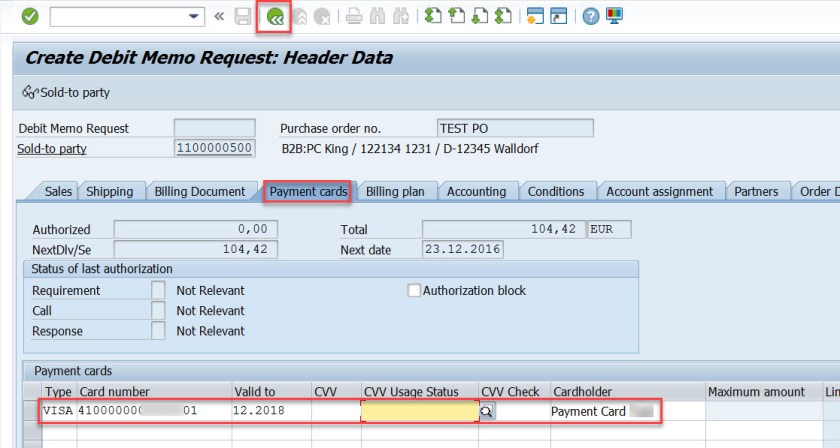
Task: Click the card number cell starting 41000000
Action: [x=154, y=411]
